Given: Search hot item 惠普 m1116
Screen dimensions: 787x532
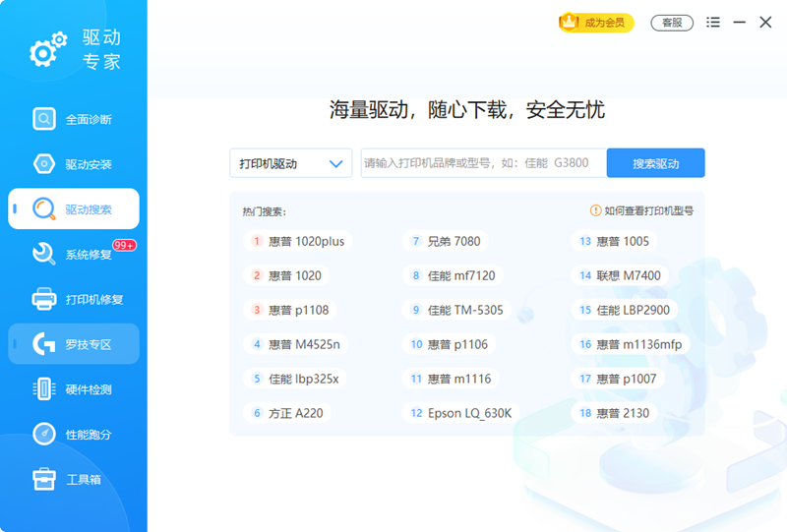Looking at the screenshot, I should pos(451,379).
